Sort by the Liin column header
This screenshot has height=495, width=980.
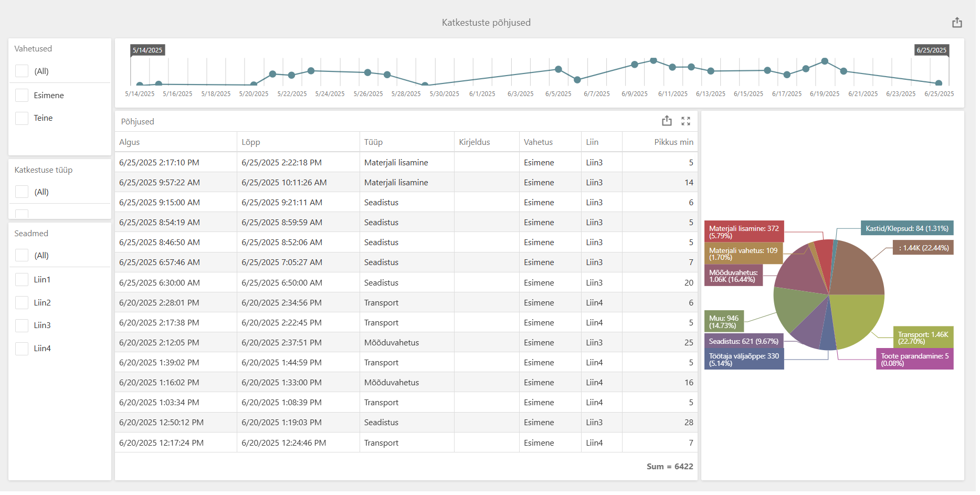pyautogui.click(x=602, y=142)
